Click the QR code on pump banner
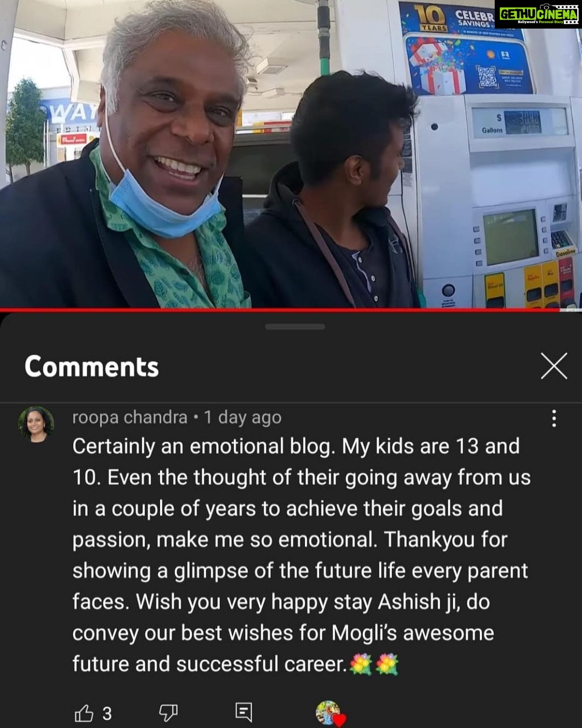Viewport: 582px width, 728px height. coord(487,77)
